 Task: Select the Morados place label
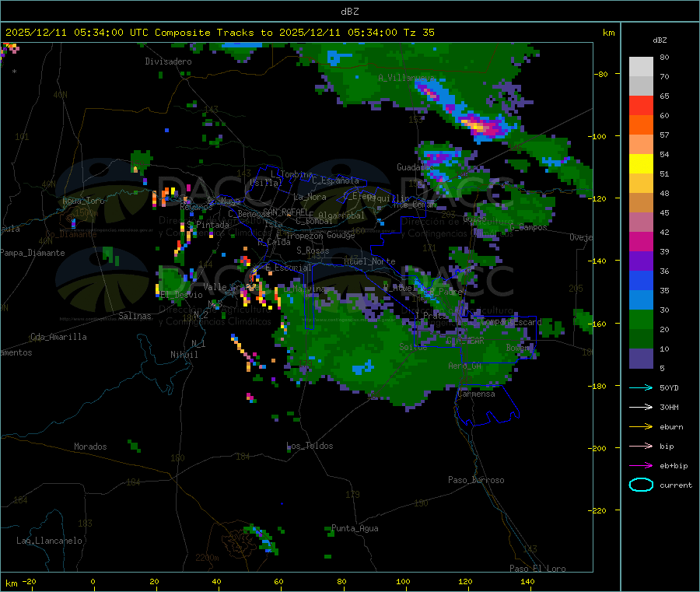click(90, 447)
